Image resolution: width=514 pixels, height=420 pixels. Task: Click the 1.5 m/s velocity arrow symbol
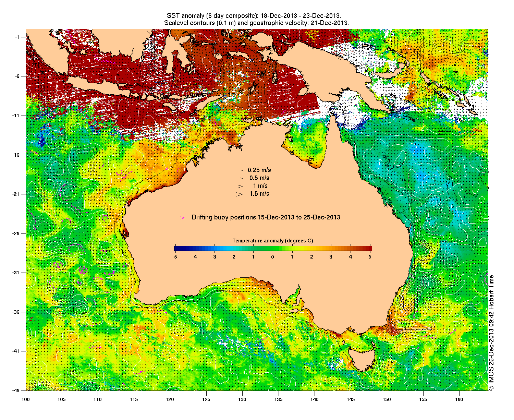[x=240, y=194]
